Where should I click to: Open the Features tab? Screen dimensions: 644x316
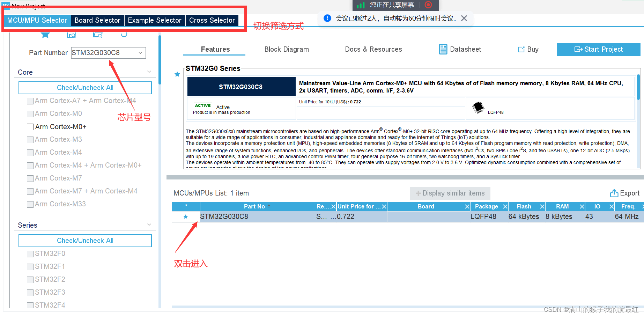pyautogui.click(x=215, y=49)
